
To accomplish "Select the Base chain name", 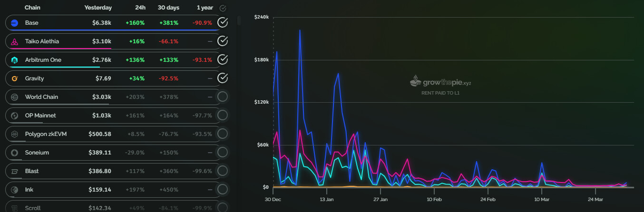I will coord(32,23).
